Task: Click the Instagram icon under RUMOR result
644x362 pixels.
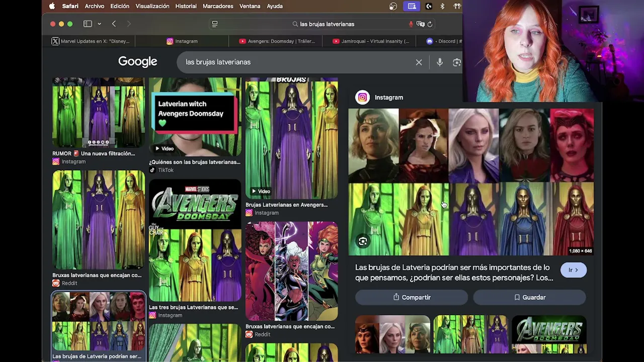Action: point(55,161)
